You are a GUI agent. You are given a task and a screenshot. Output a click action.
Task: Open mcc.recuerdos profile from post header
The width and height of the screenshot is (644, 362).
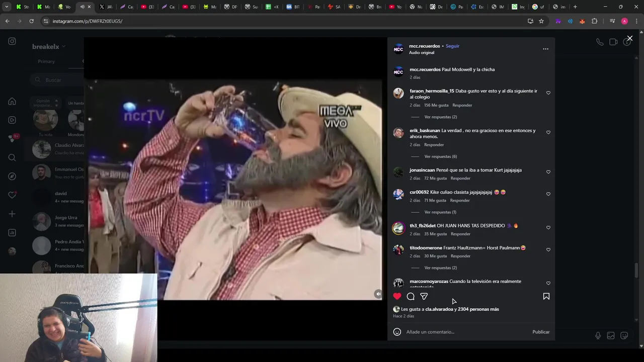(424, 46)
